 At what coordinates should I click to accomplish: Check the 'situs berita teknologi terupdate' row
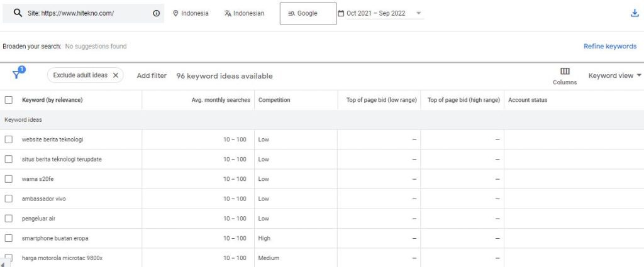9,159
